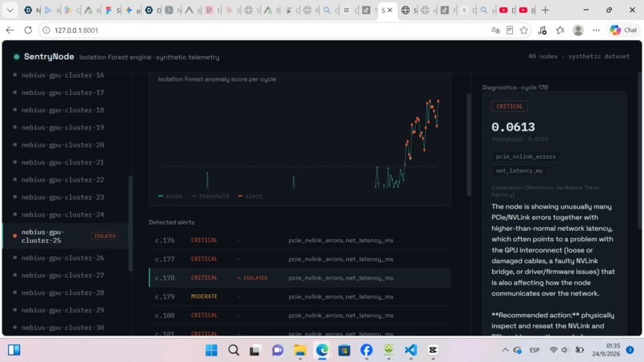This screenshot has width=644, height=362.
Task: Switch to the second YouTube tab
Action: tap(527, 10)
